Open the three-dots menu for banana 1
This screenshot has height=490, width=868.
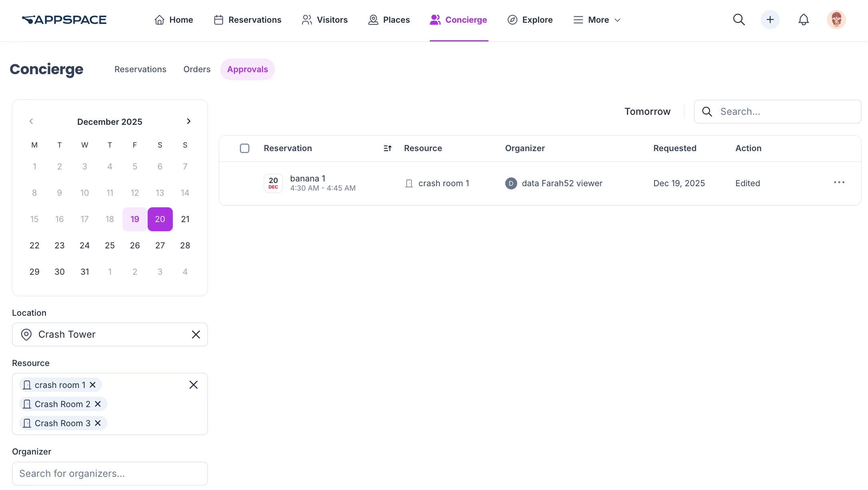839,183
